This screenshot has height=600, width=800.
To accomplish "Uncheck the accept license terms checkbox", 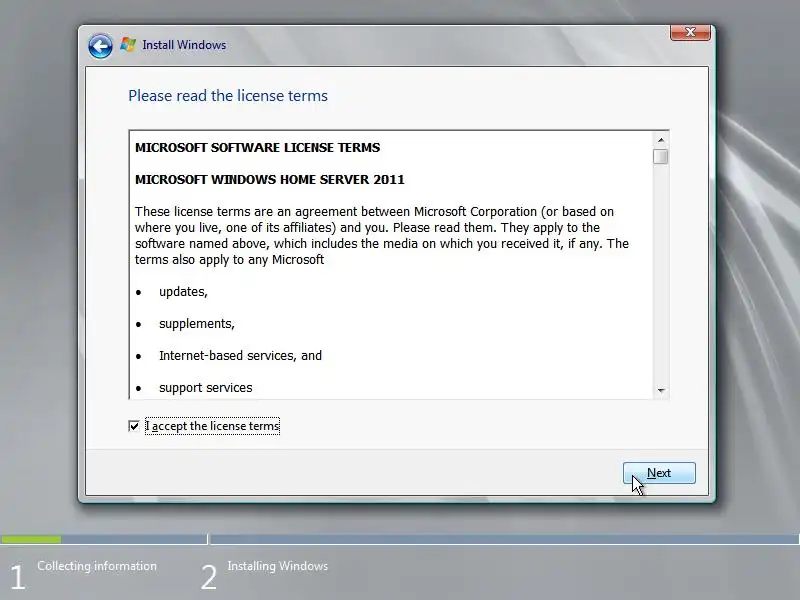I will [134, 426].
